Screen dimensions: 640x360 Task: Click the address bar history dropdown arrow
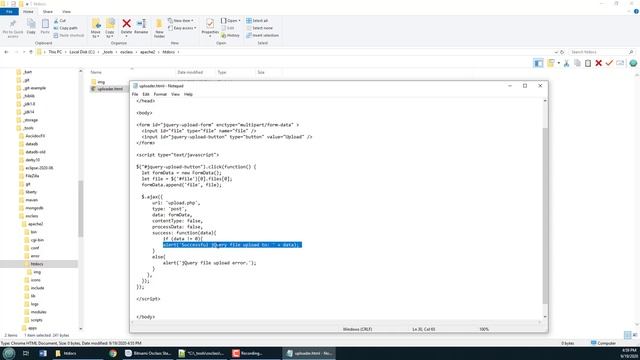(x=556, y=52)
